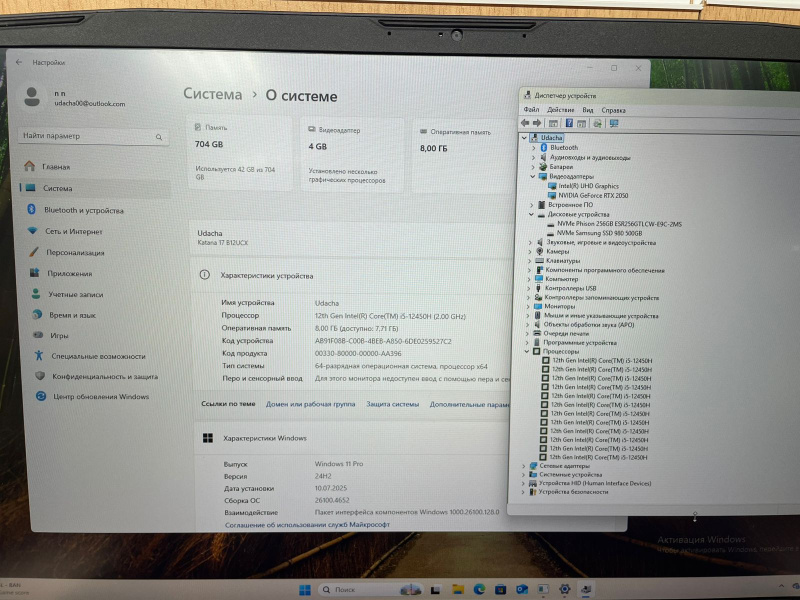The height and width of the screenshot is (600, 800).
Task: Select Контроллеры USB category
Action: click(570, 288)
